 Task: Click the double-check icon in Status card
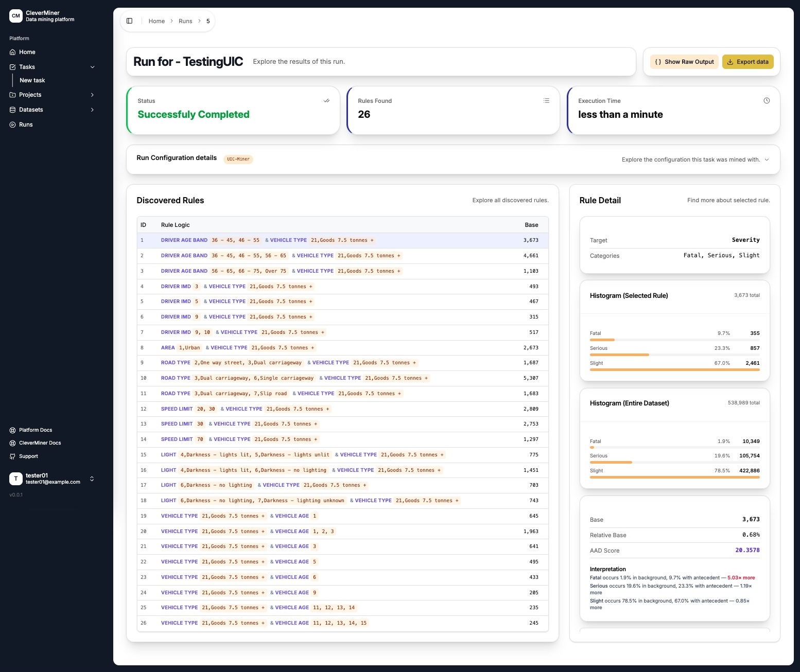pos(326,101)
